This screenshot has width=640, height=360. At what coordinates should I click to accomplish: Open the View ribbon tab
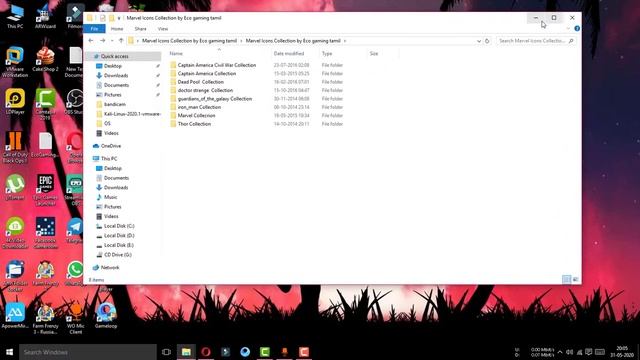[x=163, y=29]
